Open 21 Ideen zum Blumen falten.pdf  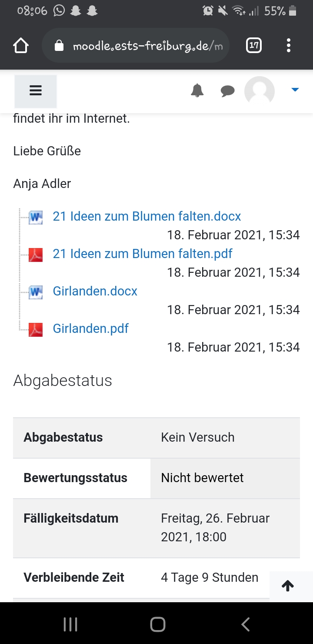(x=143, y=254)
